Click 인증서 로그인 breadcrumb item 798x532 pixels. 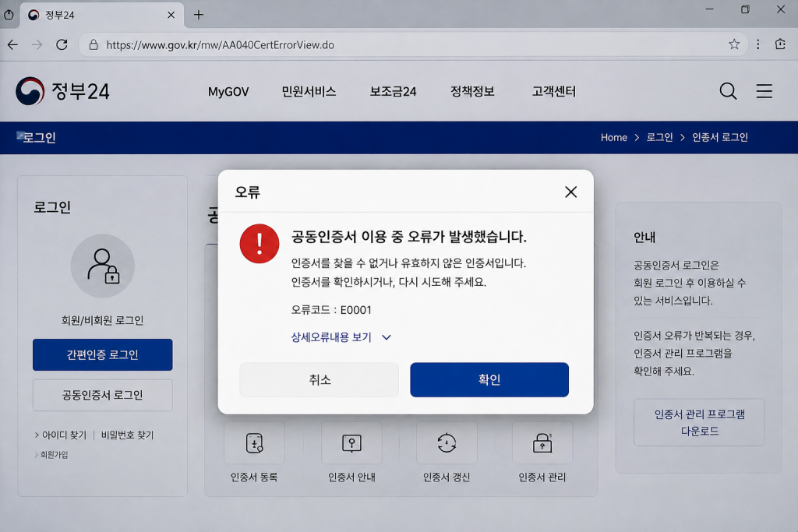tap(719, 137)
